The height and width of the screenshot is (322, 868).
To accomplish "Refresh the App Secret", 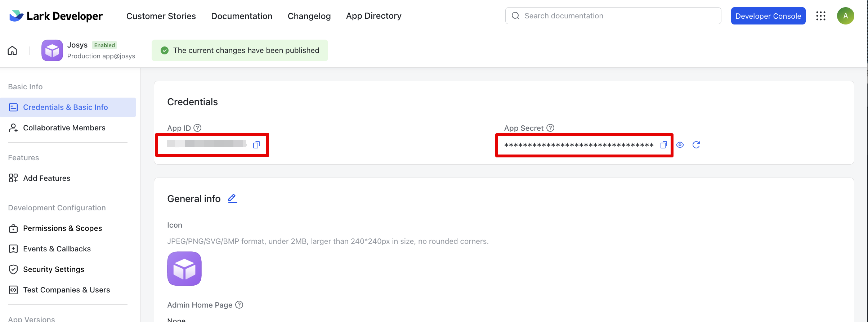I will (696, 145).
